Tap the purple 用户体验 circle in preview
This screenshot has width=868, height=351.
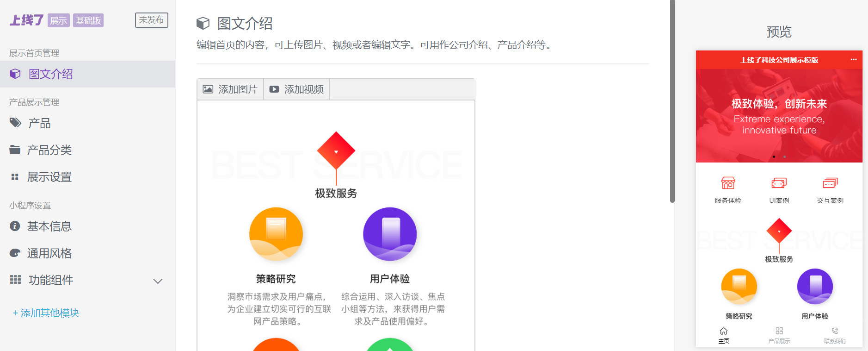click(815, 287)
